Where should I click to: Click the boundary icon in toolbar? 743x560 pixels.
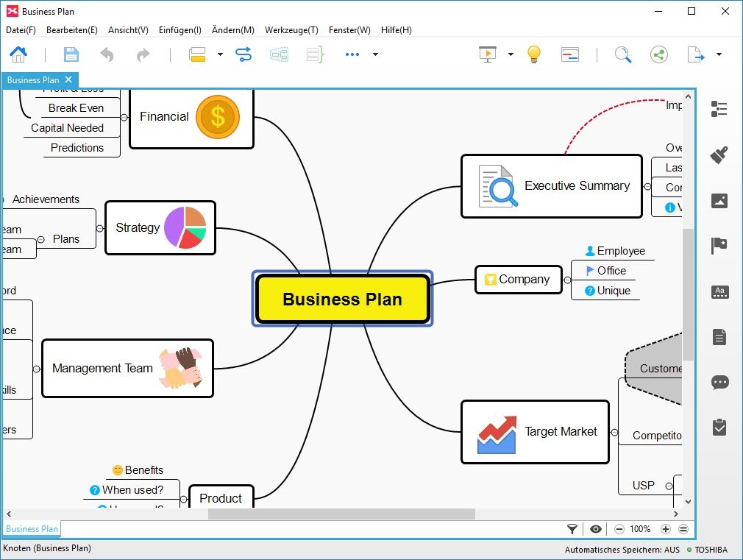click(279, 54)
